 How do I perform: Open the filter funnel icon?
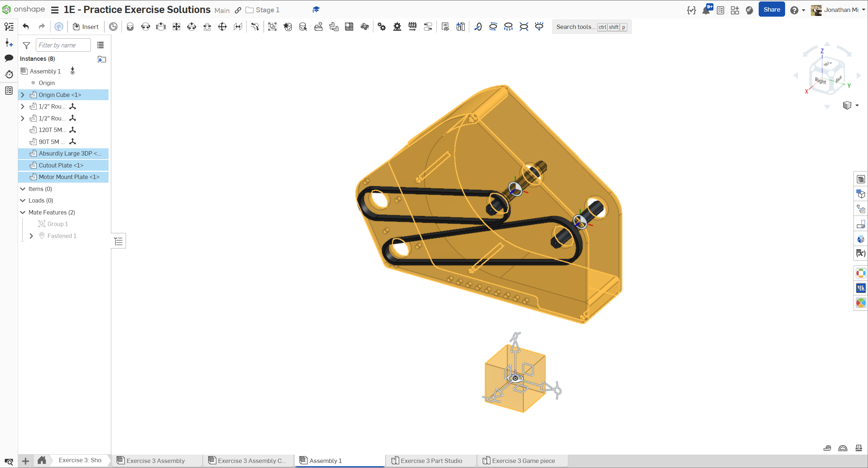pos(26,45)
